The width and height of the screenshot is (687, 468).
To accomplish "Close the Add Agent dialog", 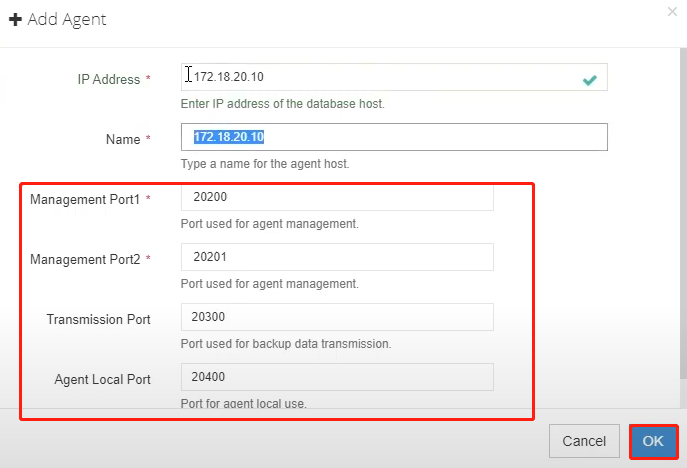I will pyautogui.click(x=672, y=11).
